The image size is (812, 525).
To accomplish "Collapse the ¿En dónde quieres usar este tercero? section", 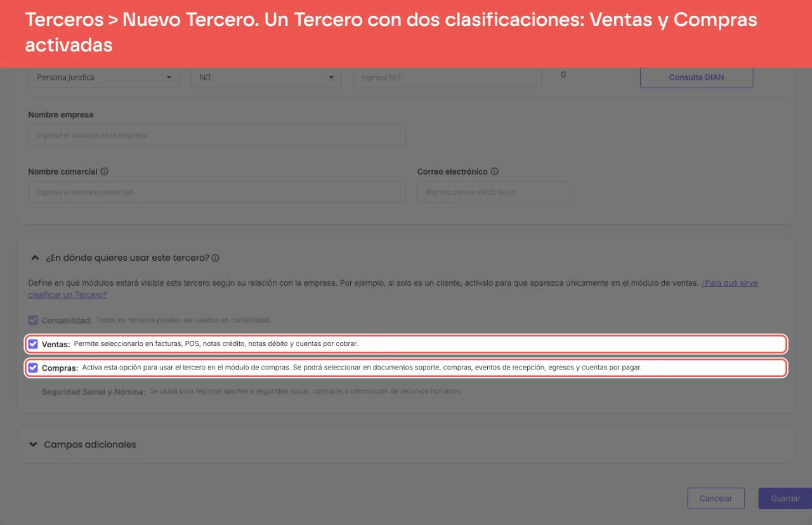I will (35, 258).
